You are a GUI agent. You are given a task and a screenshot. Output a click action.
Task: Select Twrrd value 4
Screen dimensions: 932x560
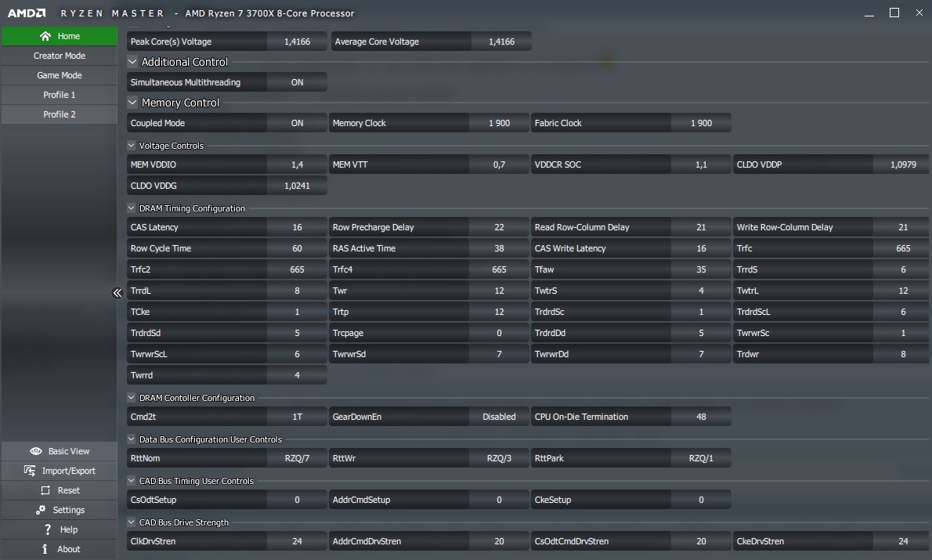(x=297, y=375)
